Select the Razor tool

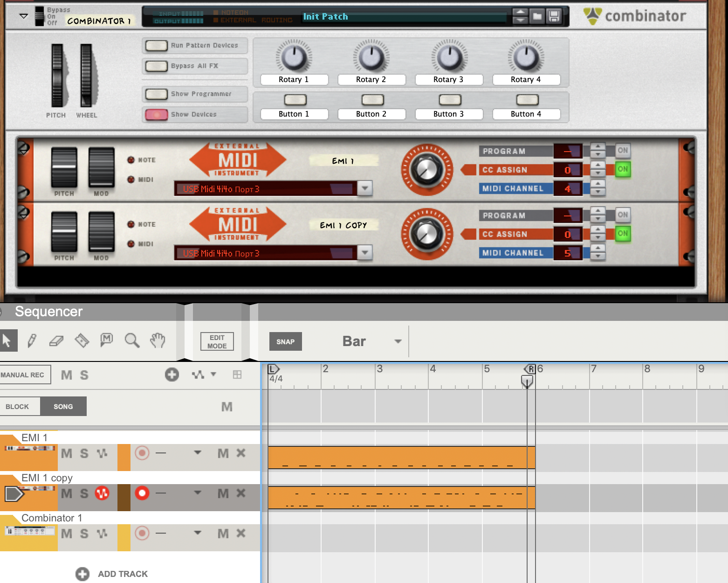tap(82, 340)
